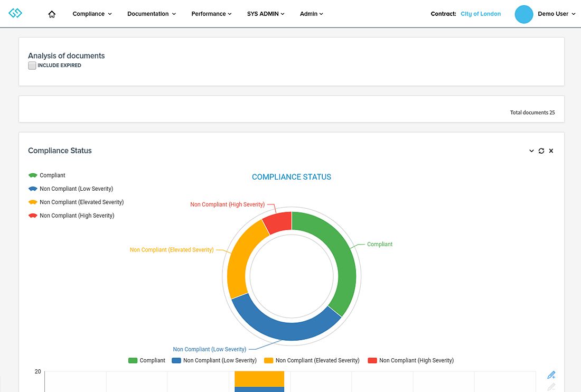
Task: Open the Performance menu
Action: pos(211,14)
